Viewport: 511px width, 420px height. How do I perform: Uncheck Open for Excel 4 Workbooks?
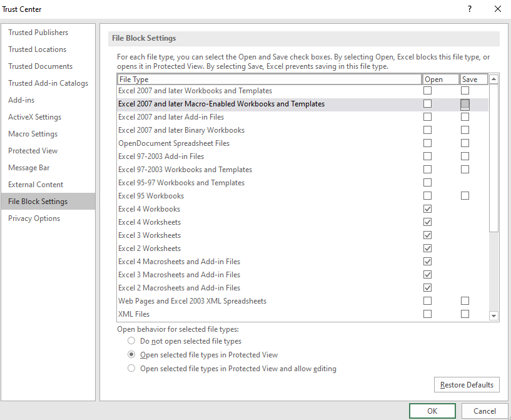[427, 209]
